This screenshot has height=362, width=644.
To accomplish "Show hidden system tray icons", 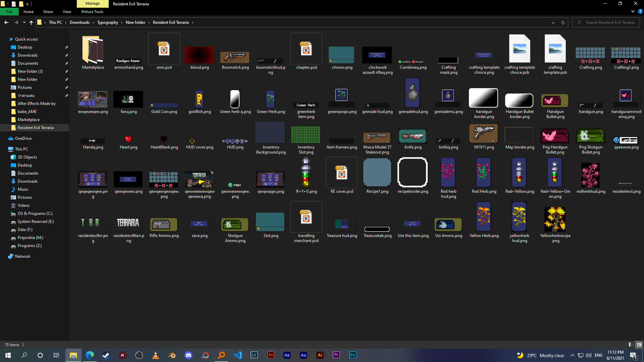I will pos(572,355).
